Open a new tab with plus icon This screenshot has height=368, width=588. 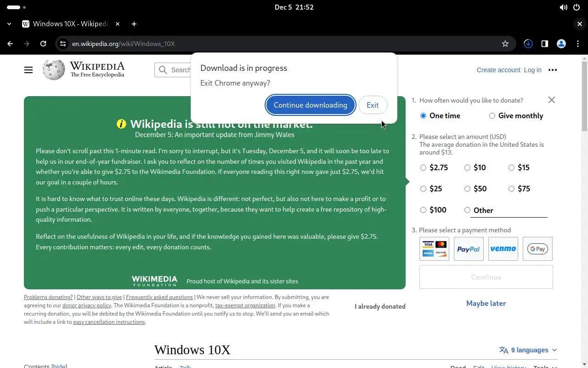tap(134, 24)
